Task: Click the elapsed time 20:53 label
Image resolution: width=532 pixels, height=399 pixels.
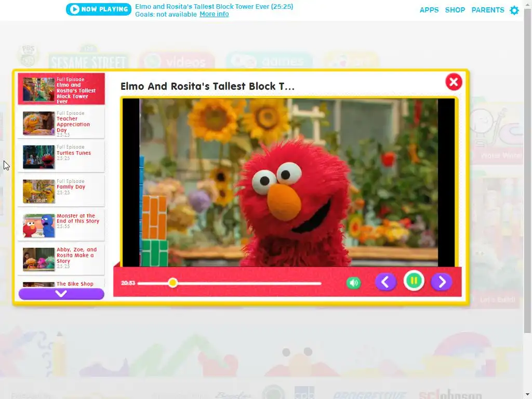Action: coord(128,283)
